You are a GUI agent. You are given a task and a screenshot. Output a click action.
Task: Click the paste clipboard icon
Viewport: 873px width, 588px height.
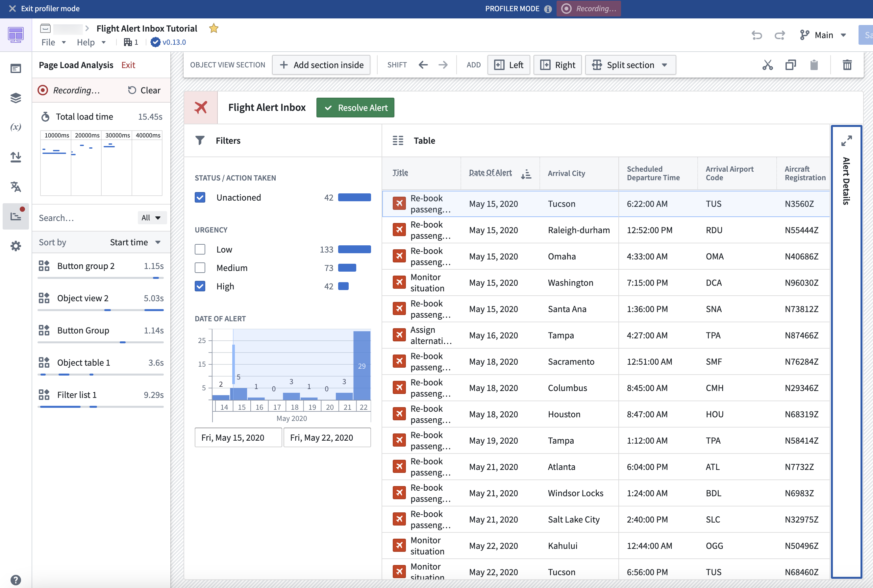(x=814, y=65)
